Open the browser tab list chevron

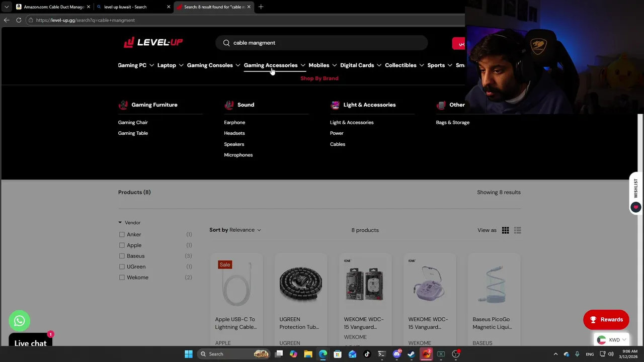coord(6,7)
